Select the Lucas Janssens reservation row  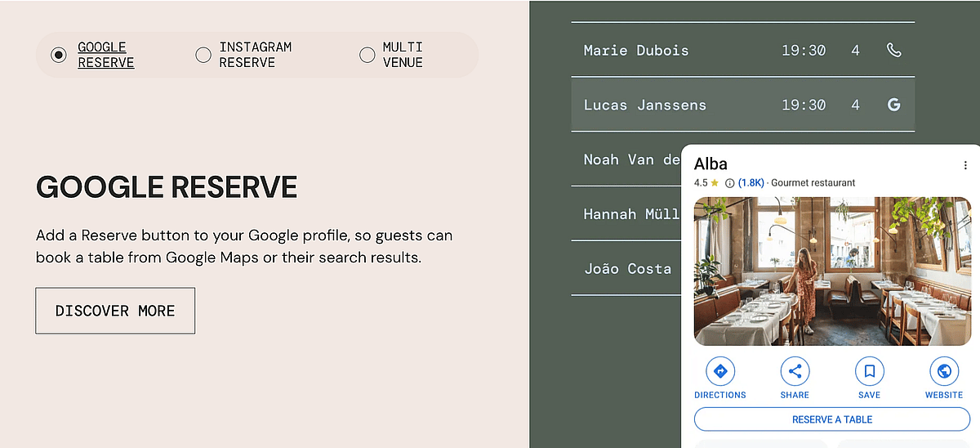pyautogui.click(x=719, y=105)
